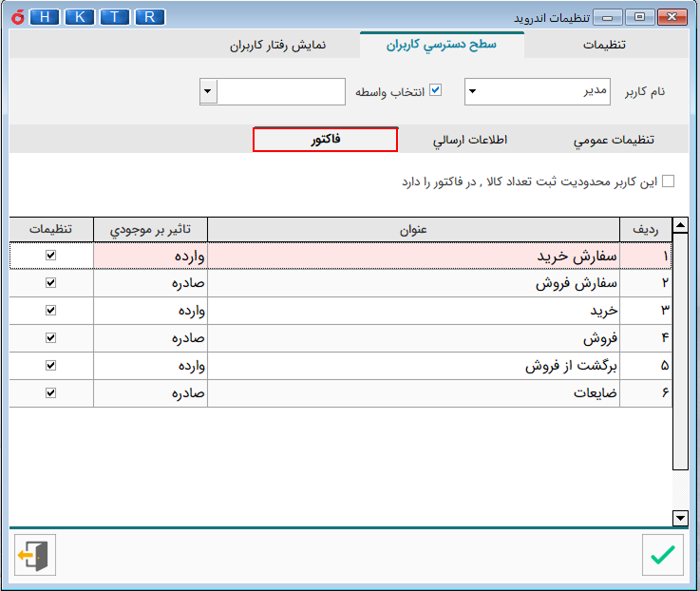The image size is (700, 591).
Task: Click the R button in title bar
Action: tap(149, 17)
